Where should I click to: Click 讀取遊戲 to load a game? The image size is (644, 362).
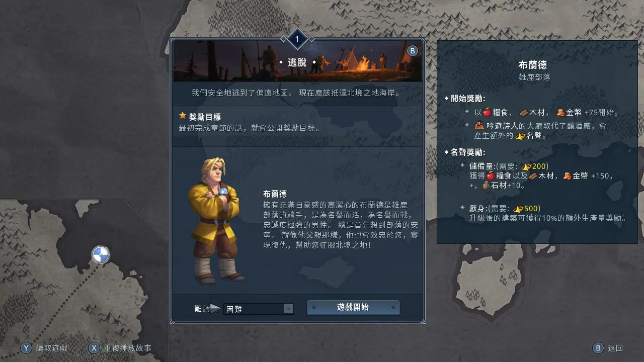tap(52, 348)
